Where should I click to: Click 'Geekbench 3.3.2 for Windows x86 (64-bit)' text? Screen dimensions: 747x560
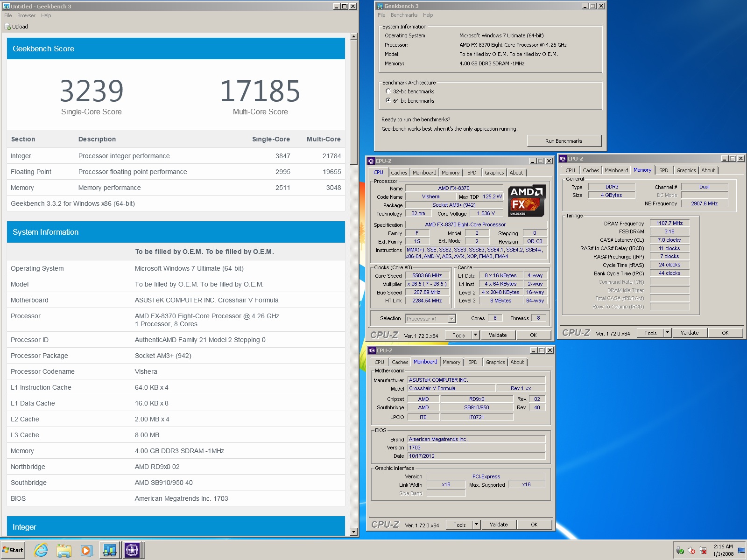click(x=73, y=203)
